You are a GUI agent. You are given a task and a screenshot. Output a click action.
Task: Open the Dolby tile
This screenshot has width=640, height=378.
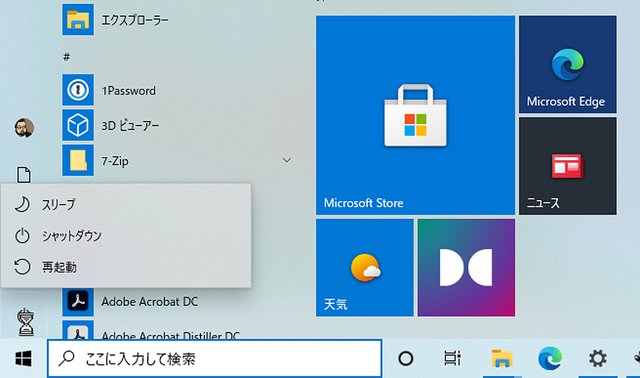tap(466, 267)
